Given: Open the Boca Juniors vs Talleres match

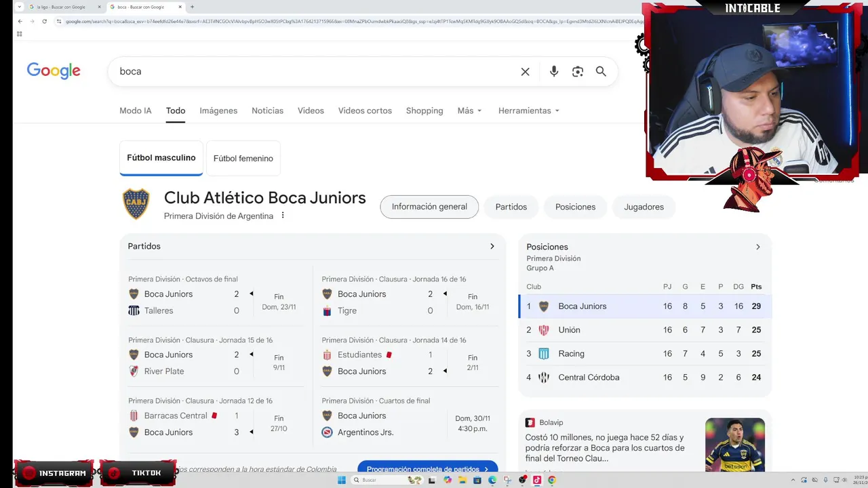Looking at the screenshot, I should pyautogui.click(x=216, y=297).
